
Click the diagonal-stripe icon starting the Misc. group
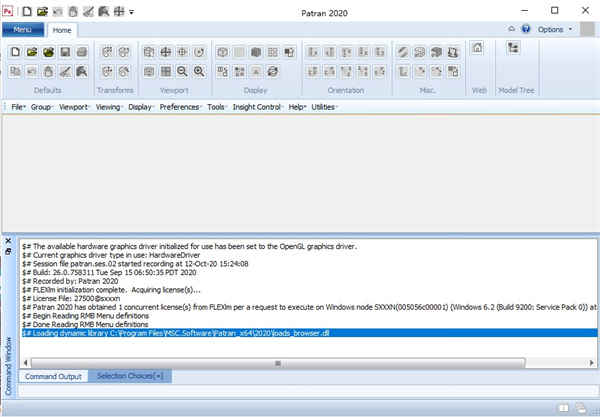tap(403, 52)
